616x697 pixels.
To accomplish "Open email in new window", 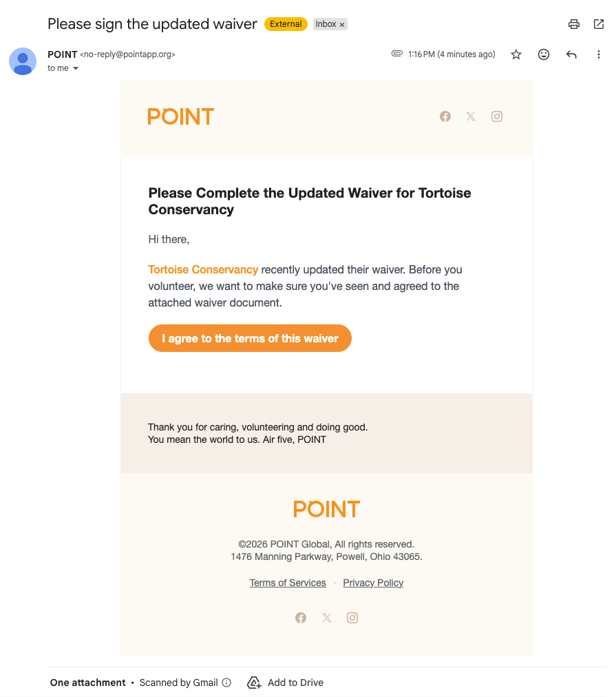I will click(598, 24).
